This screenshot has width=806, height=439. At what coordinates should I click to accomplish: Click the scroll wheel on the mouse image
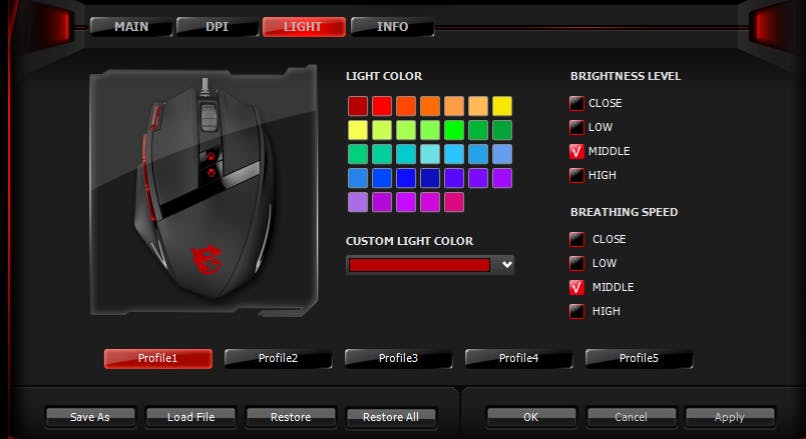(209, 116)
